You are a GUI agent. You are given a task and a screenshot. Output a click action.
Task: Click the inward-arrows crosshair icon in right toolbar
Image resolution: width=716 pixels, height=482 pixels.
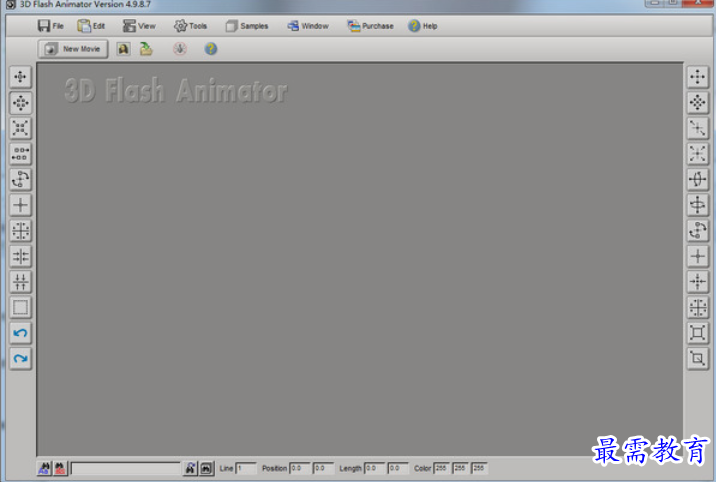[698, 282]
